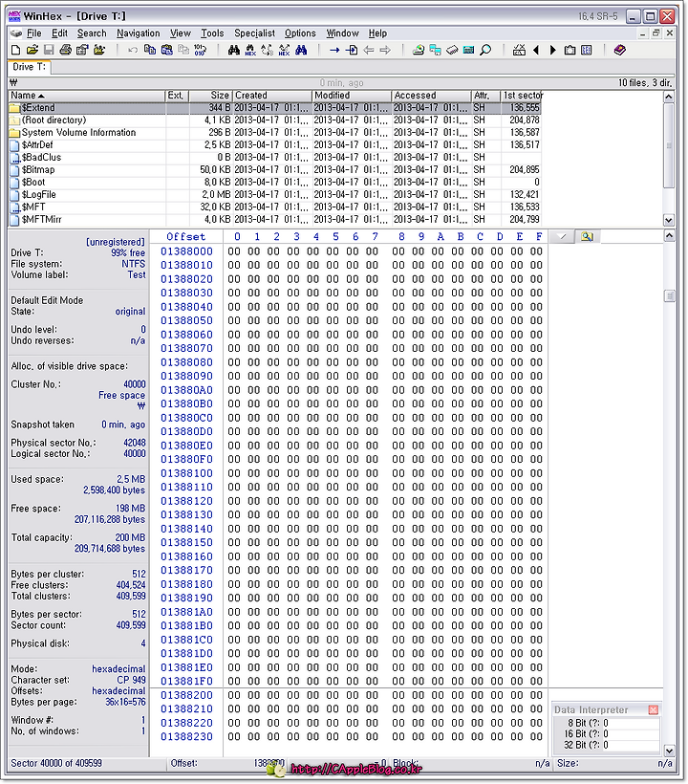This screenshot has height=784, width=688.
Task: Click file list scrollbar up arrow
Action: click(x=669, y=97)
